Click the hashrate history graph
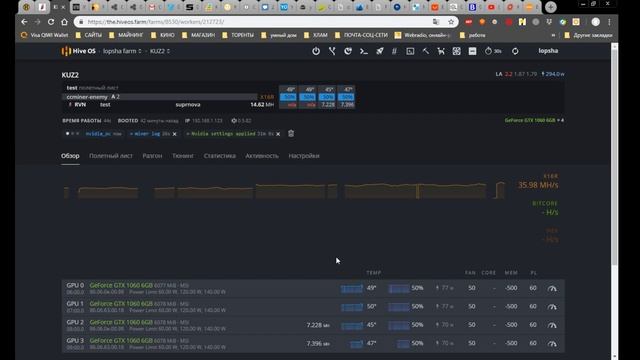Image resolution: width=640 pixels, height=360 pixels. [x=284, y=191]
